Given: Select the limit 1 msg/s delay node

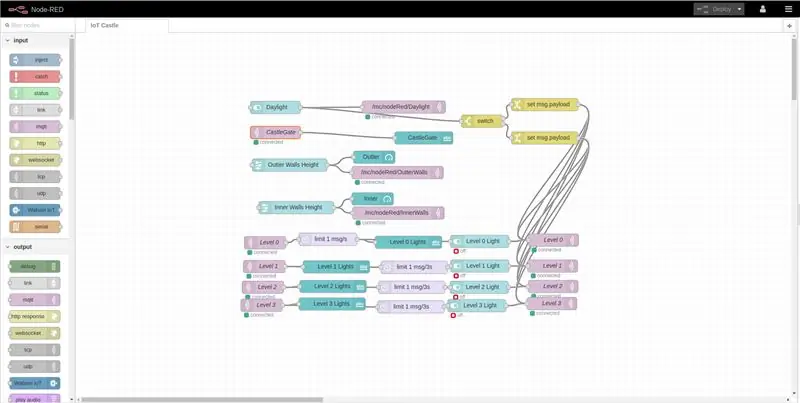Looking at the screenshot, I should click(328, 239).
